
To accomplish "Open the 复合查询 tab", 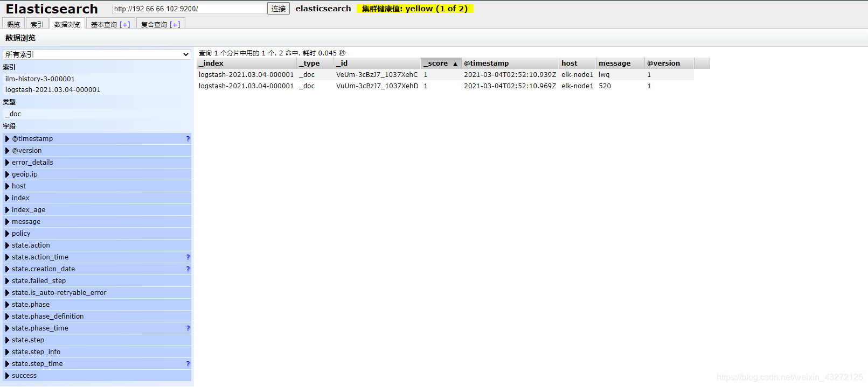I will click(154, 24).
